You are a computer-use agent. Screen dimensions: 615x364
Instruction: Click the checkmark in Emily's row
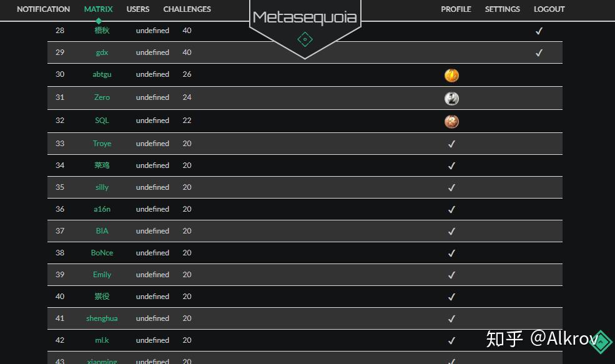[451, 275]
